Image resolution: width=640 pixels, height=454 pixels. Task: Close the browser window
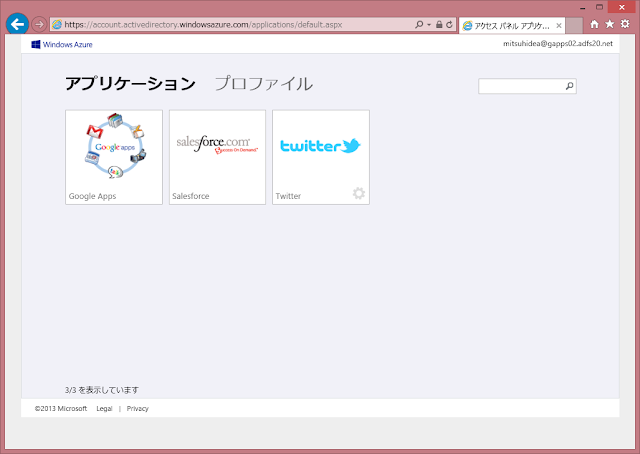tap(622, 7)
